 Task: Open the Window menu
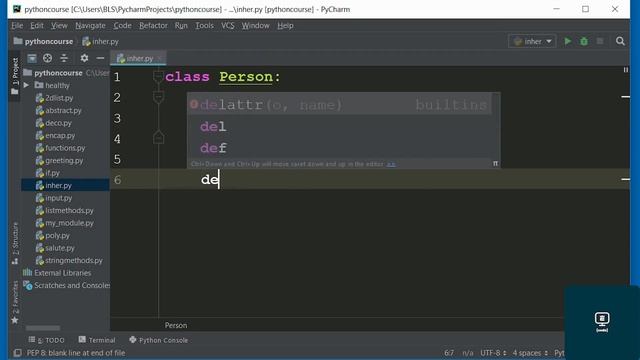256,25
